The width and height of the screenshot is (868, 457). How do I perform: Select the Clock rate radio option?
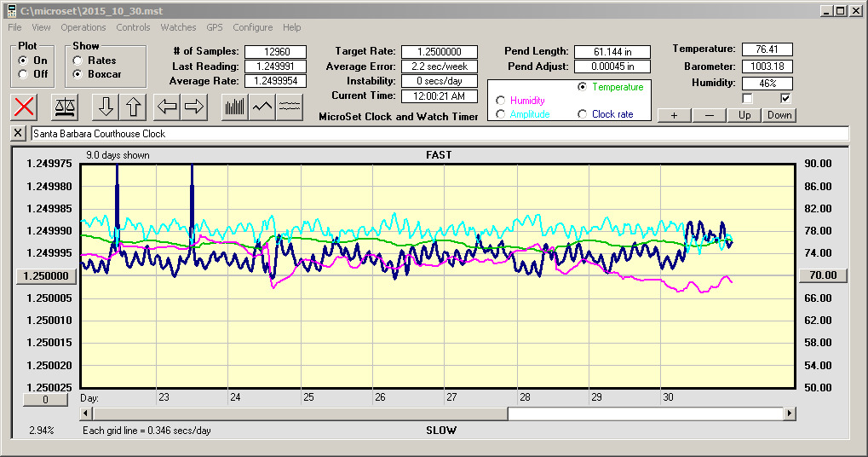[582, 114]
